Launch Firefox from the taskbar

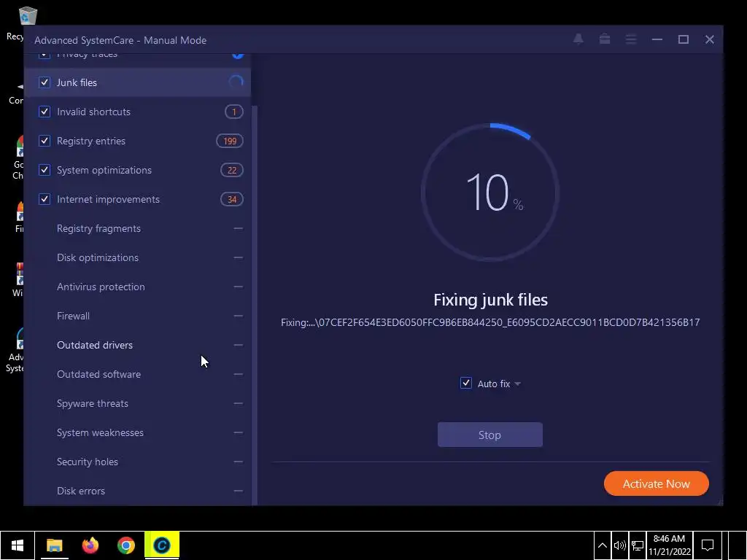[x=90, y=545]
